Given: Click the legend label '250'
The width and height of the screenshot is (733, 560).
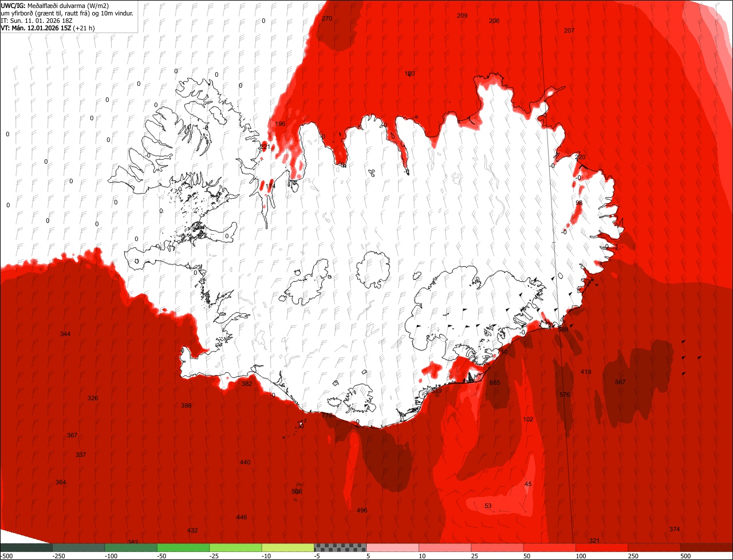Looking at the screenshot, I should point(633,556).
